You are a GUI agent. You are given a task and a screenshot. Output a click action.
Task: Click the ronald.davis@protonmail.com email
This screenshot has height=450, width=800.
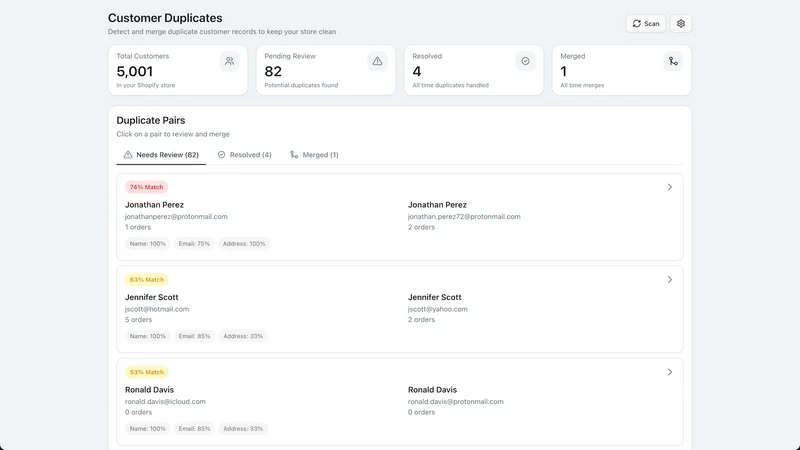(x=456, y=402)
